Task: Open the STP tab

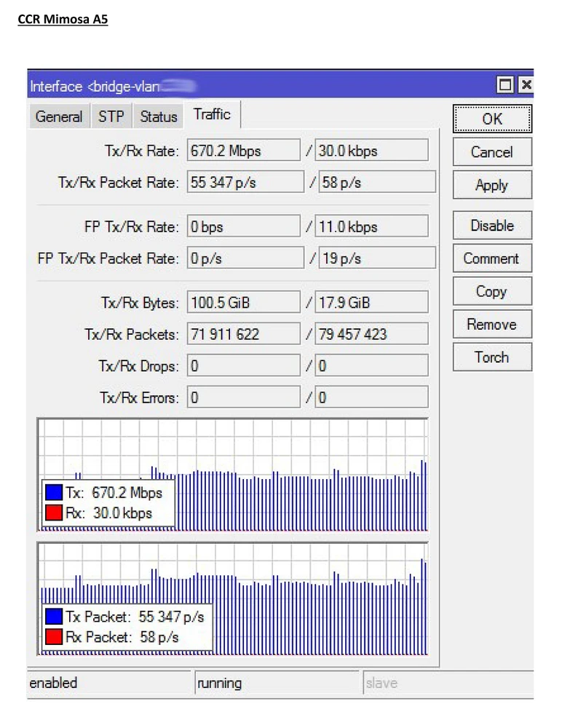Action: tap(111, 116)
